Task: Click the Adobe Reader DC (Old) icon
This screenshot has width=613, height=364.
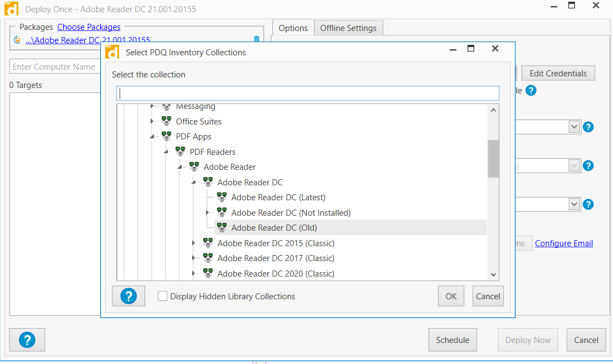Action: click(221, 228)
